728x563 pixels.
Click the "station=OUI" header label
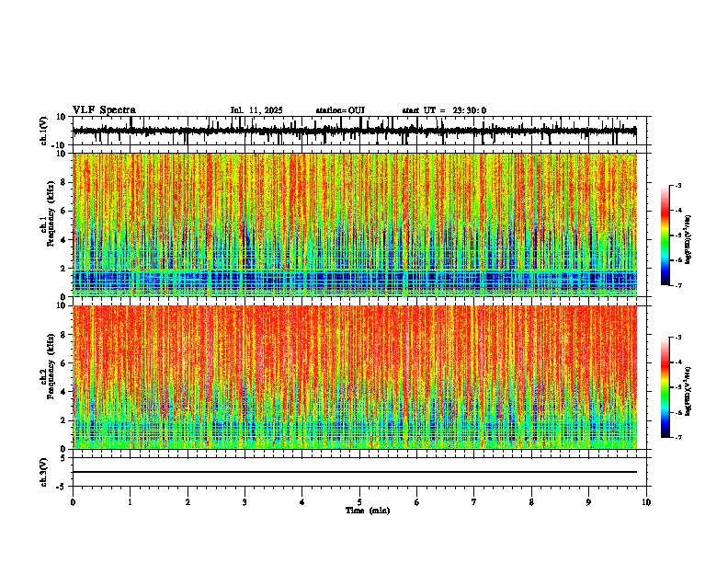(340, 110)
